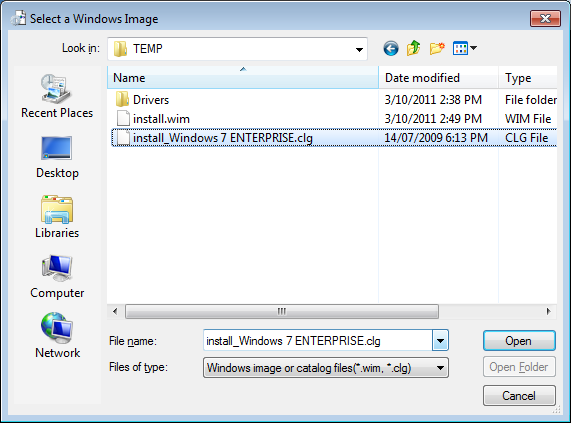Click the scrollbar right arrow
Image resolution: width=571 pixels, height=423 pixels.
(548, 311)
